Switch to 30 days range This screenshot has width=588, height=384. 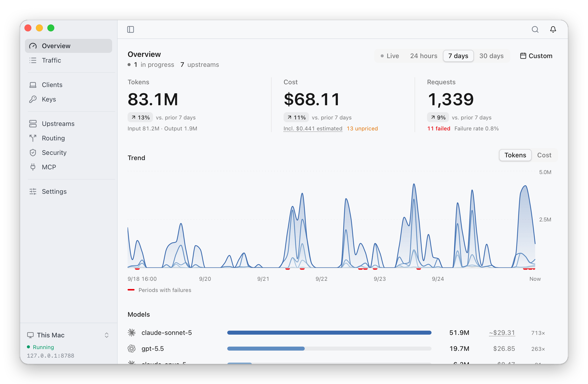pos(491,56)
